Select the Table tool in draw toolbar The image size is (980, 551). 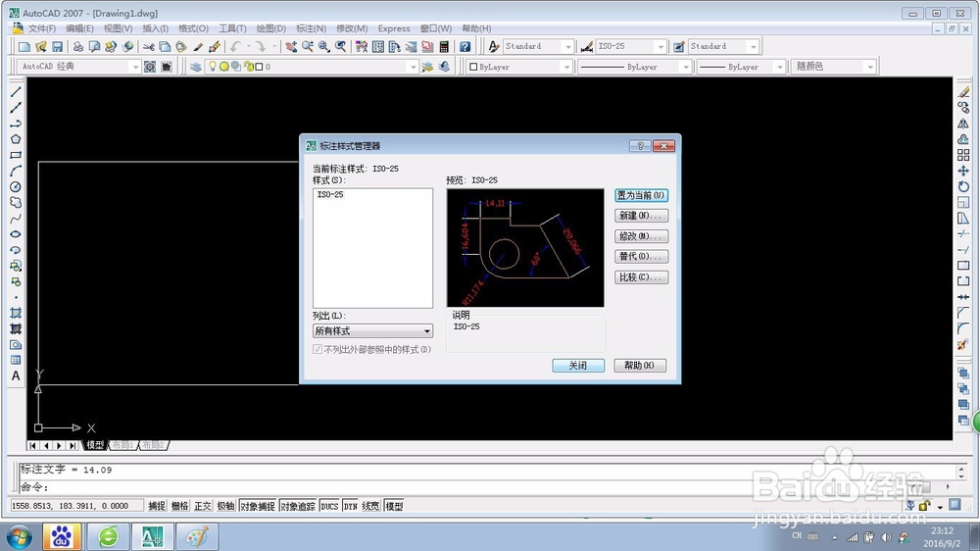pyautogui.click(x=16, y=360)
